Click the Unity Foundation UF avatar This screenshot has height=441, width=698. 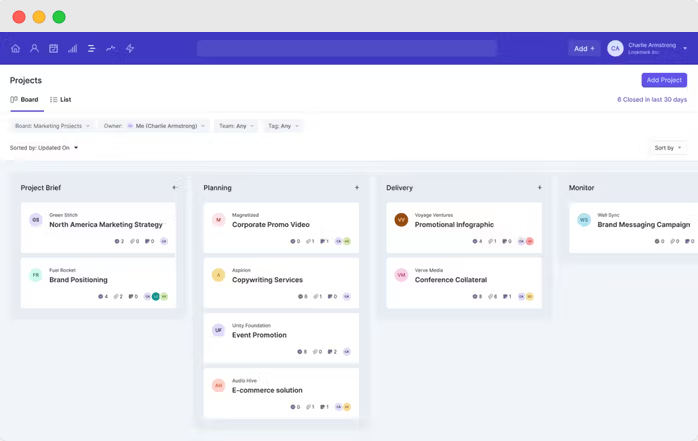pyautogui.click(x=219, y=330)
